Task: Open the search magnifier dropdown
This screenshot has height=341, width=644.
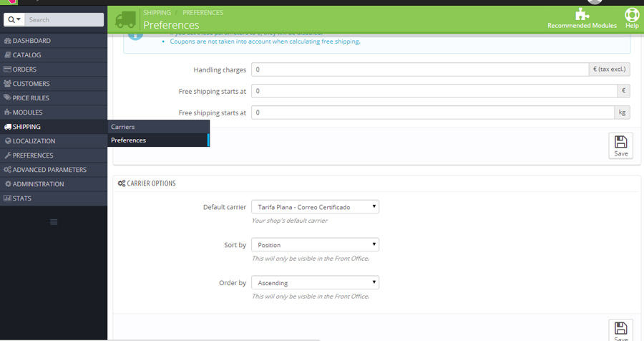Action: coord(14,20)
